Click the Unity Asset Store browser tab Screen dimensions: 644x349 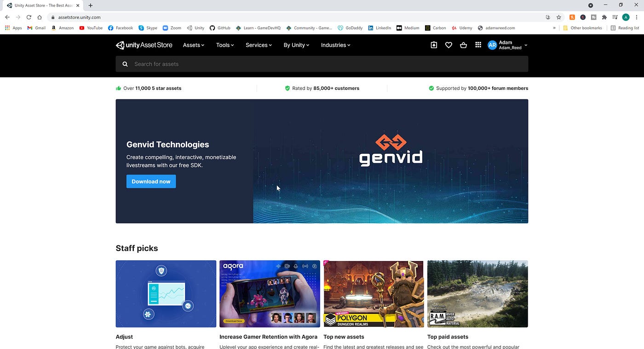pyautogui.click(x=43, y=6)
